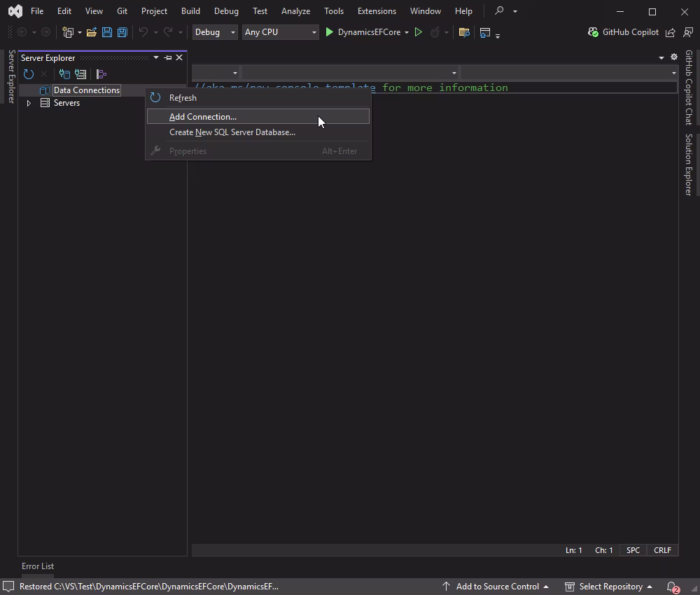This screenshot has height=595, width=700.
Task: Select Create New SQL Server Database...
Action: point(258,132)
